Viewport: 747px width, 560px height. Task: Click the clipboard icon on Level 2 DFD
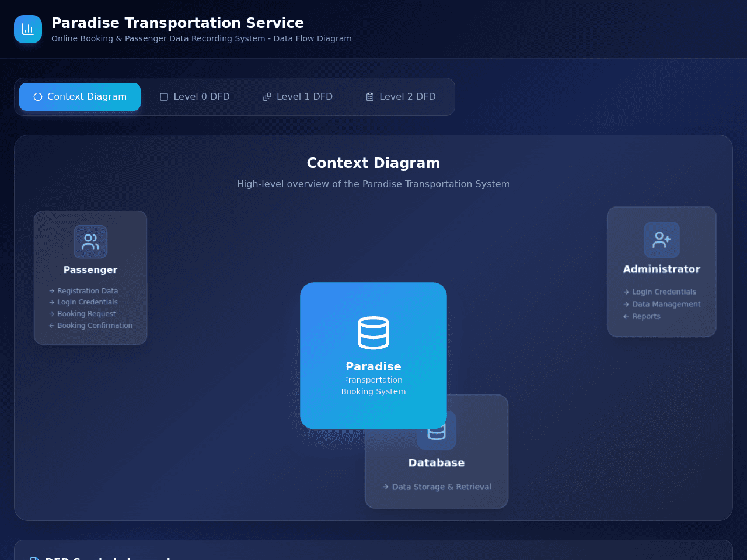click(x=370, y=97)
